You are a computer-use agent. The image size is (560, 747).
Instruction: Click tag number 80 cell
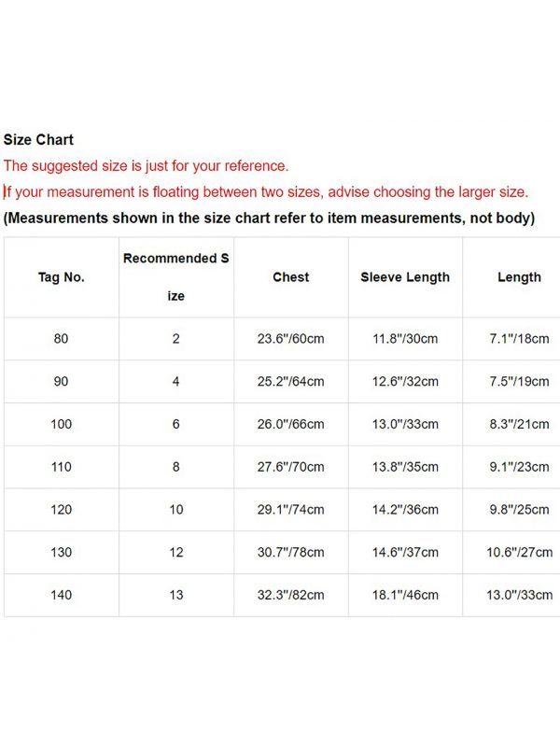pos(61,339)
